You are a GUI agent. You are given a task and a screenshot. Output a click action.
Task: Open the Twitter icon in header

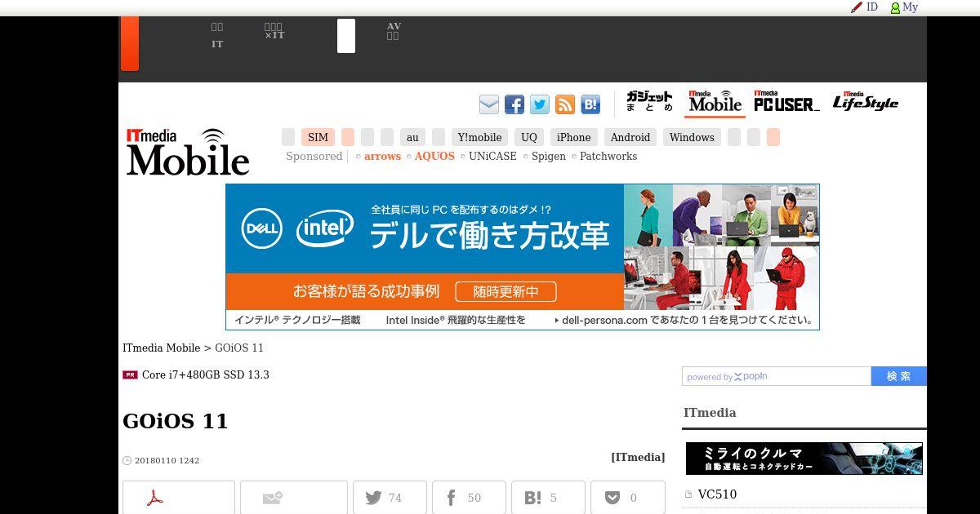point(540,104)
